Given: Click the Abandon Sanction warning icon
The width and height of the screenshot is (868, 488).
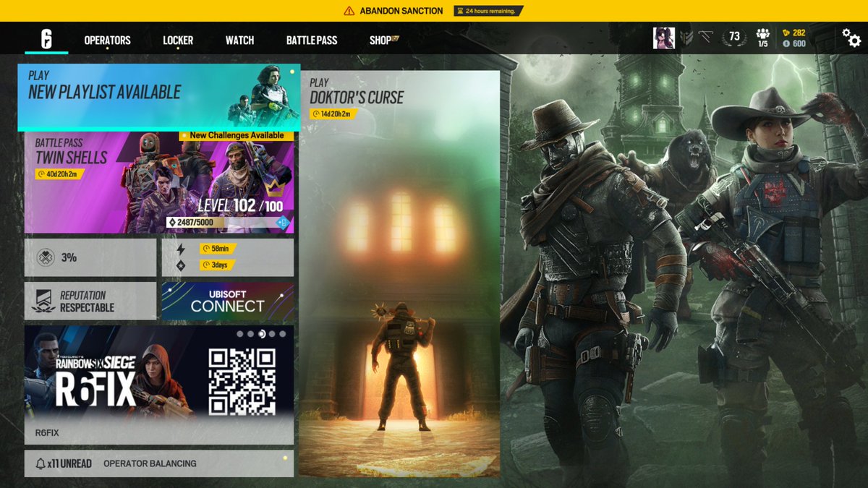Looking at the screenshot, I should [349, 11].
